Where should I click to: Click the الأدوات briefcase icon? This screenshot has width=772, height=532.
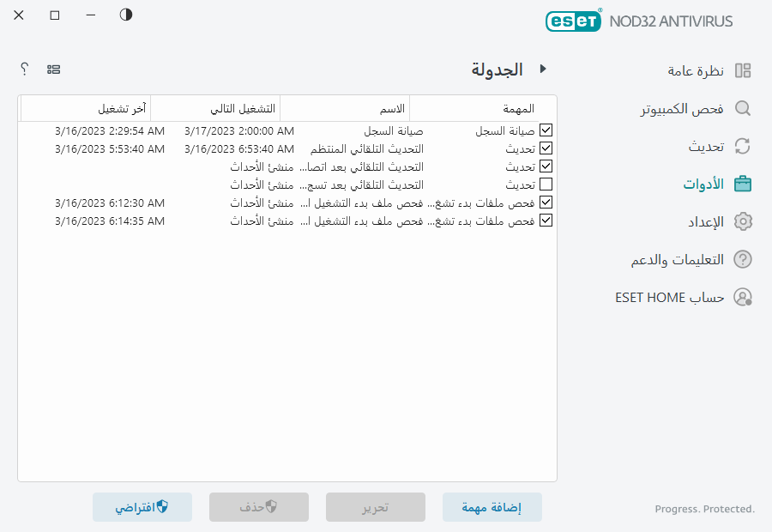[x=743, y=184]
